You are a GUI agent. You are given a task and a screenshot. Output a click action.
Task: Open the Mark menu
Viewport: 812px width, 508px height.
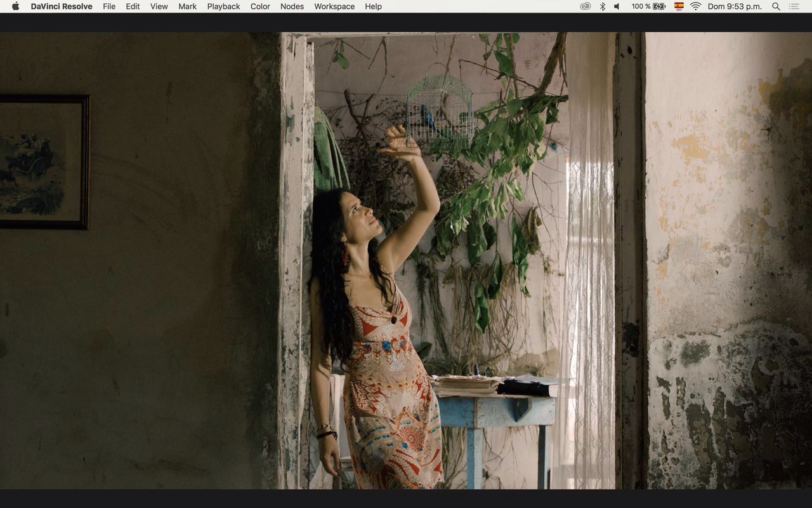click(x=187, y=6)
